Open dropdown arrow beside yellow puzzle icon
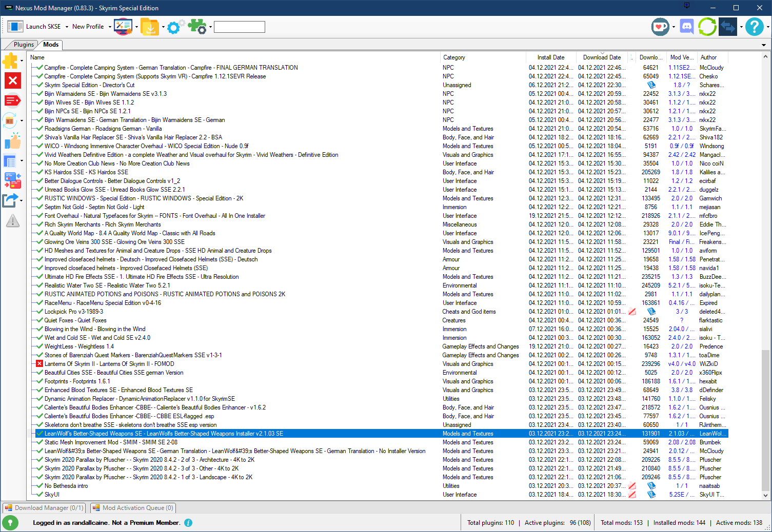 (22, 61)
